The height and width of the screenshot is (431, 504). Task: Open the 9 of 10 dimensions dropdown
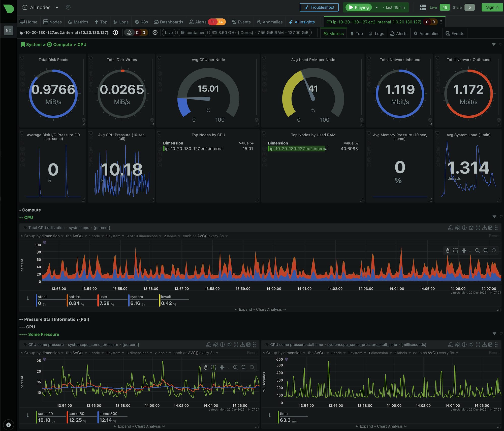144,236
